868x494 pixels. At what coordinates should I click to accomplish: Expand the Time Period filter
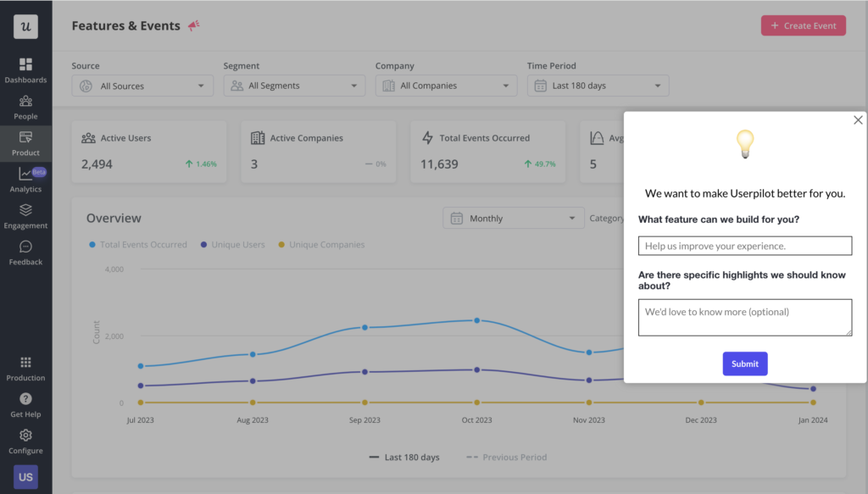pos(598,85)
